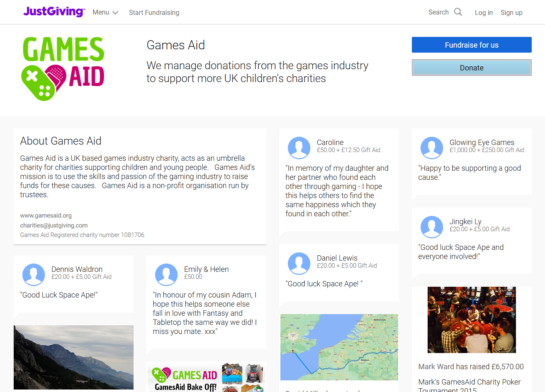Viewport: 545px width, 392px height.
Task: Open the mountain landscape photo thumbnail
Action: click(73, 357)
